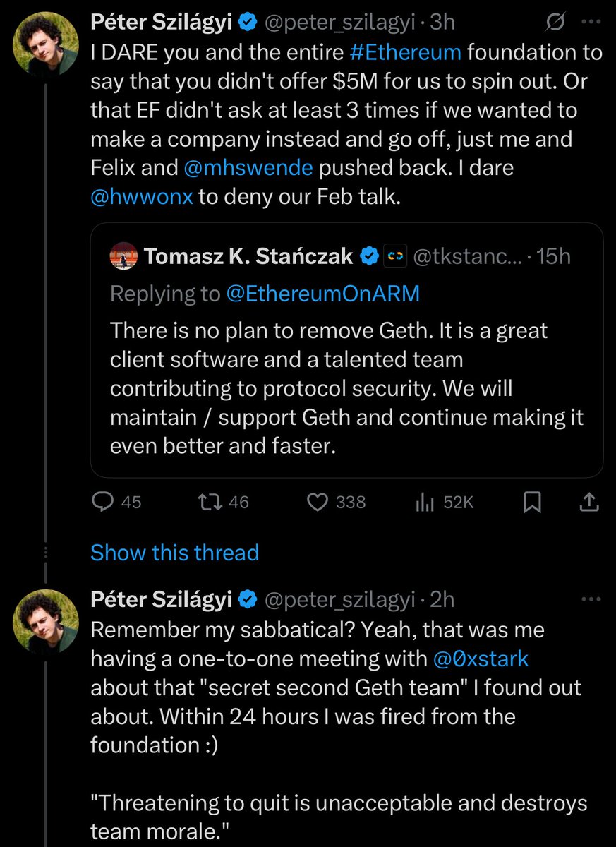Screen dimensions: 616x847
Task: Click the blue verified badge beside Tomasz K. Stańczak
Action: click(x=369, y=257)
